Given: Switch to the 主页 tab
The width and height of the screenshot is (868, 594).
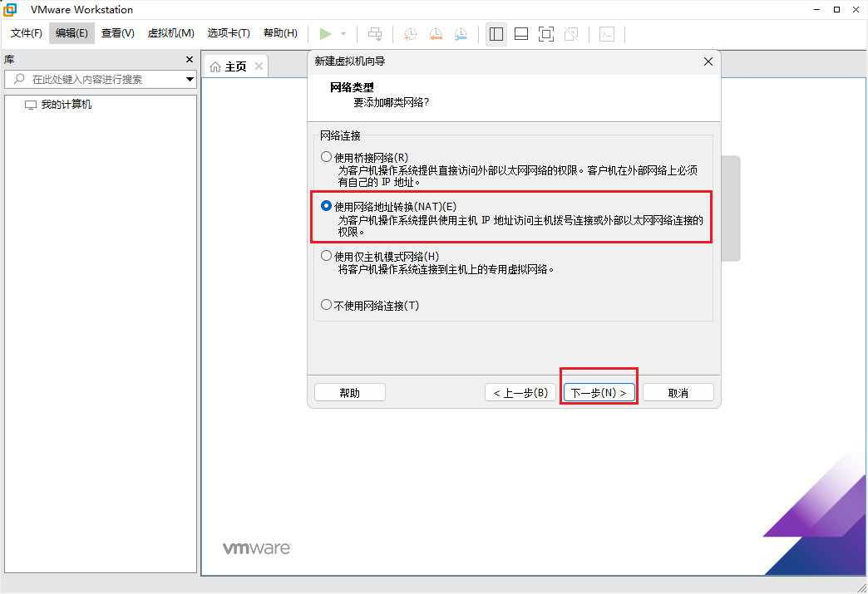Looking at the screenshot, I should coord(235,66).
